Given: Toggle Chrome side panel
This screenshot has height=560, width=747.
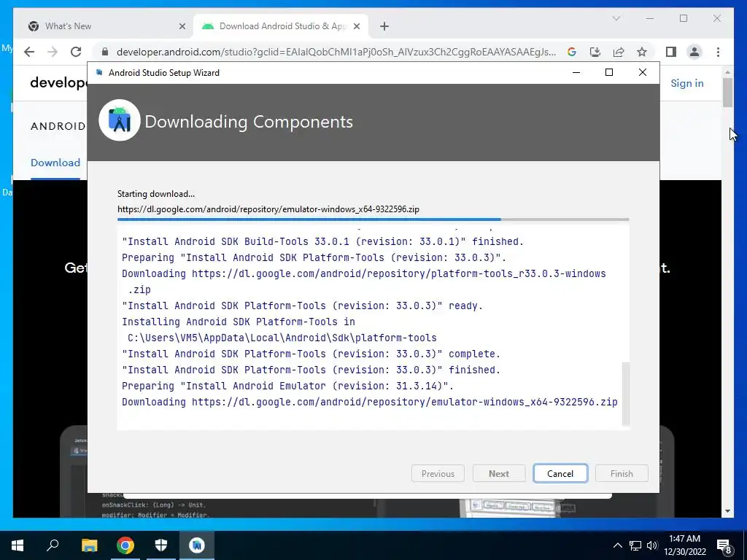Looking at the screenshot, I should point(671,52).
